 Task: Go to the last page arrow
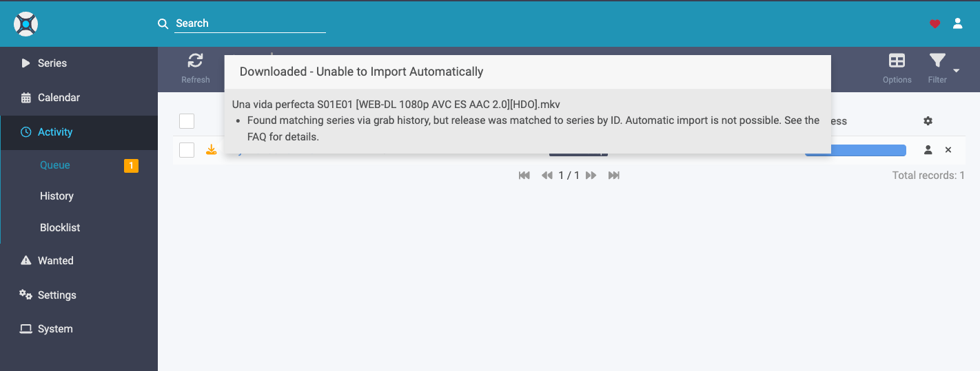click(x=614, y=176)
